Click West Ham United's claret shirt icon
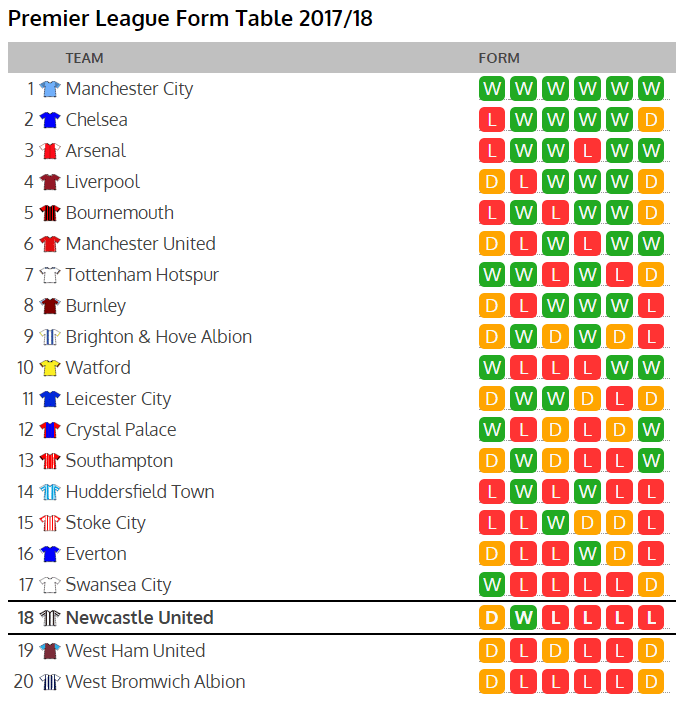Image resolution: width=681 pixels, height=703 pixels. (x=50, y=651)
